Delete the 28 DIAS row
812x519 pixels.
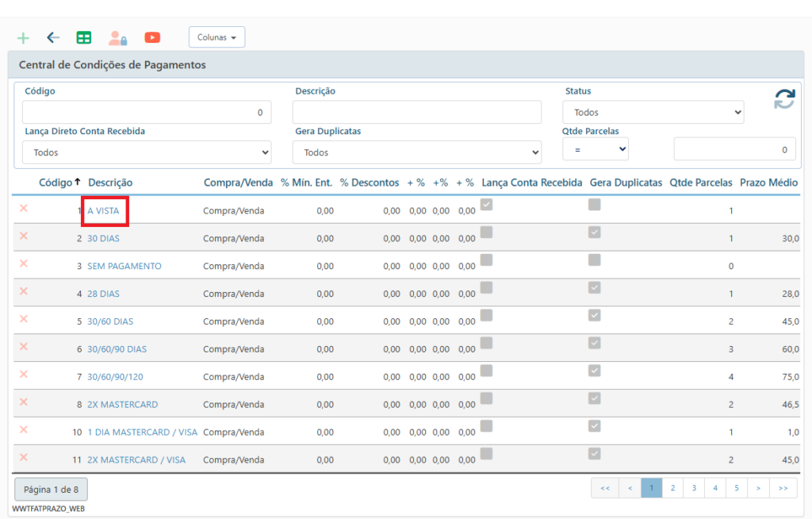coord(24,291)
